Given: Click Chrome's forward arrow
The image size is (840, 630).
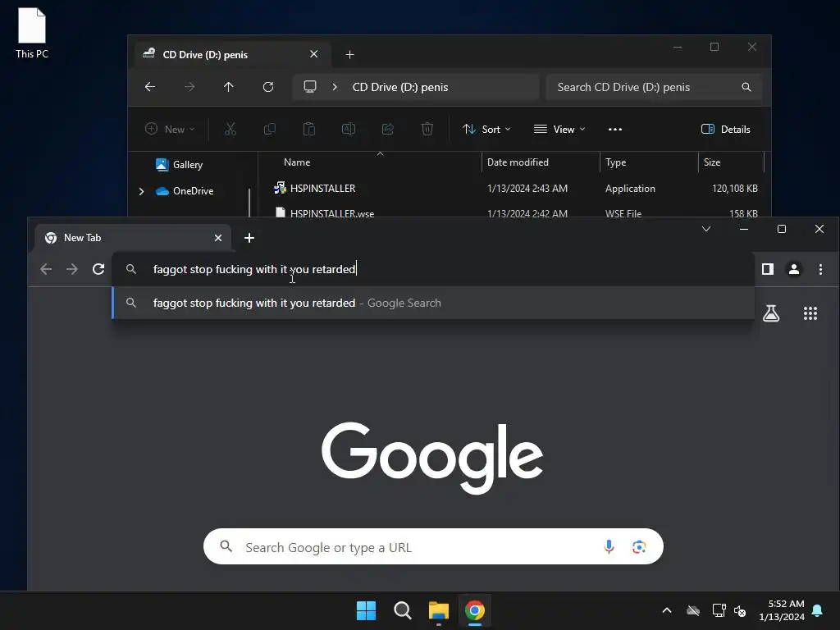Looking at the screenshot, I should [72, 269].
